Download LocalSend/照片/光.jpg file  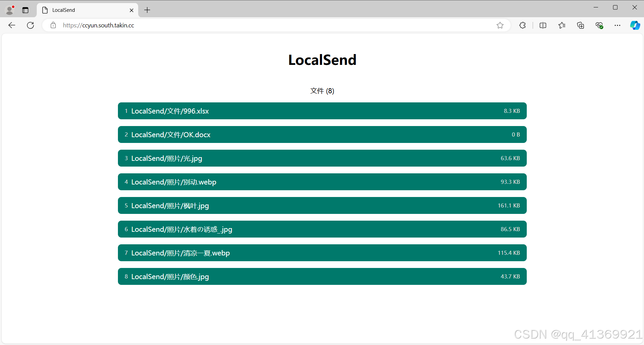point(322,158)
